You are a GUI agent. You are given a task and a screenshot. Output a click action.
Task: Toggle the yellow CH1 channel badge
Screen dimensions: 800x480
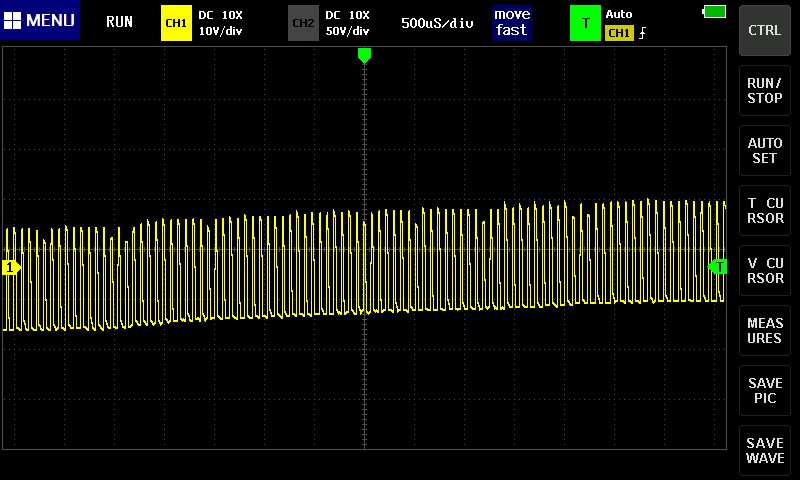click(x=176, y=22)
